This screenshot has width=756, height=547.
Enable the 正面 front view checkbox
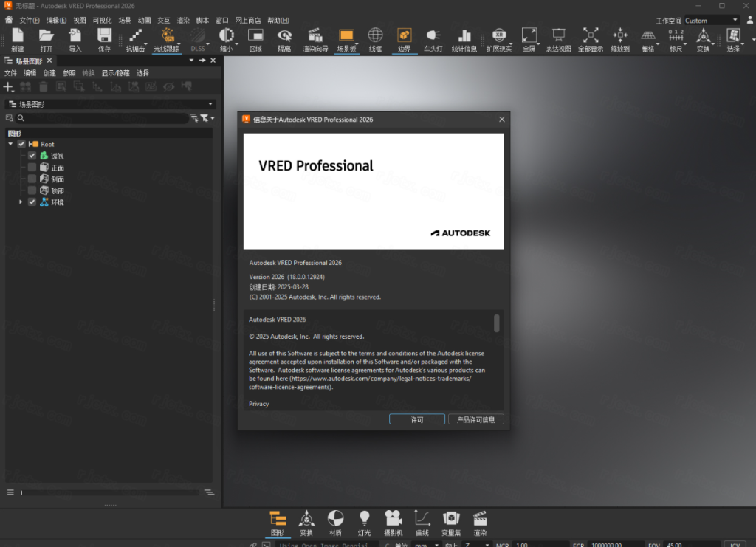pos(32,168)
